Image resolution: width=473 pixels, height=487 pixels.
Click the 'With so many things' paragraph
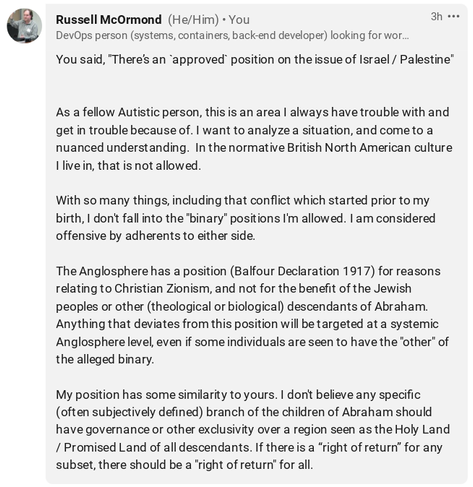point(246,218)
